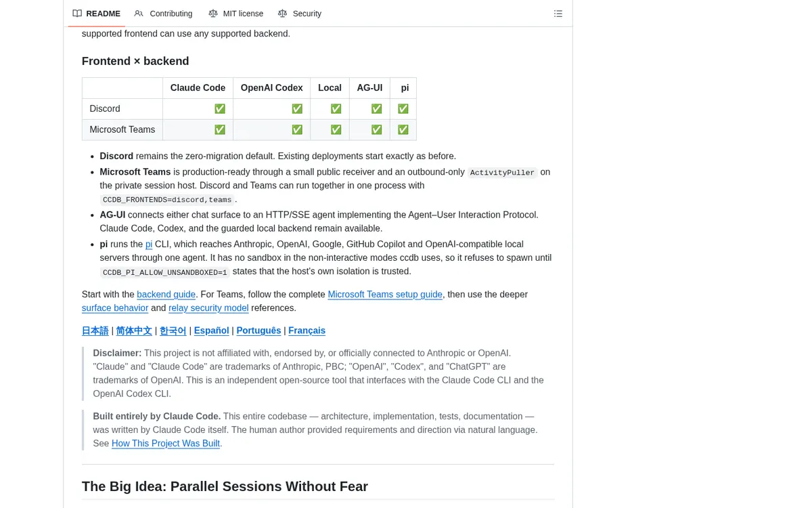Image resolution: width=812 pixels, height=508 pixels.
Task: Click the scales icon beside Security
Action: pos(282,14)
